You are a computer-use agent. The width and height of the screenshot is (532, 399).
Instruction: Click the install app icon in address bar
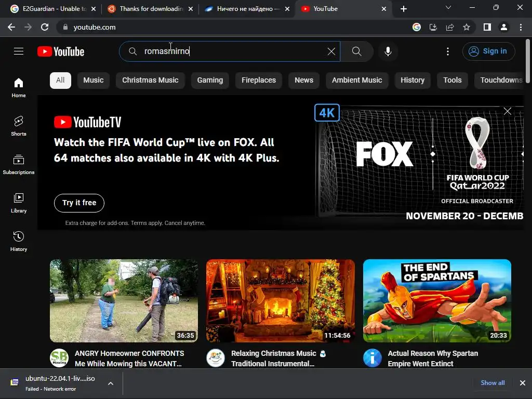pyautogui.click(x=433, y=27)
